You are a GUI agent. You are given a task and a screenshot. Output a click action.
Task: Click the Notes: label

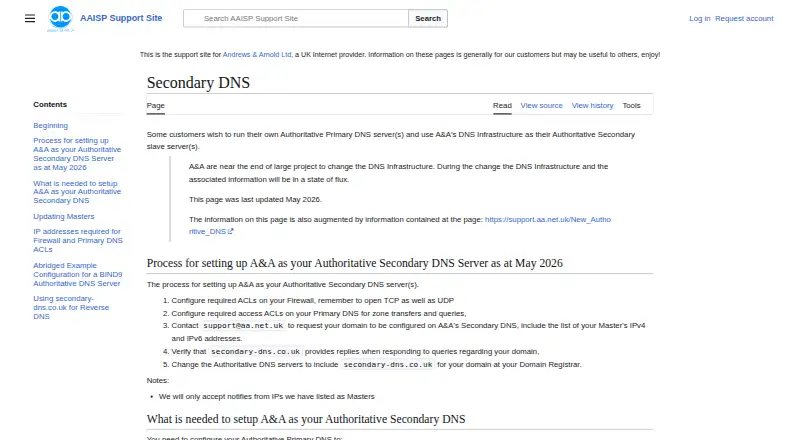(158, 380)
